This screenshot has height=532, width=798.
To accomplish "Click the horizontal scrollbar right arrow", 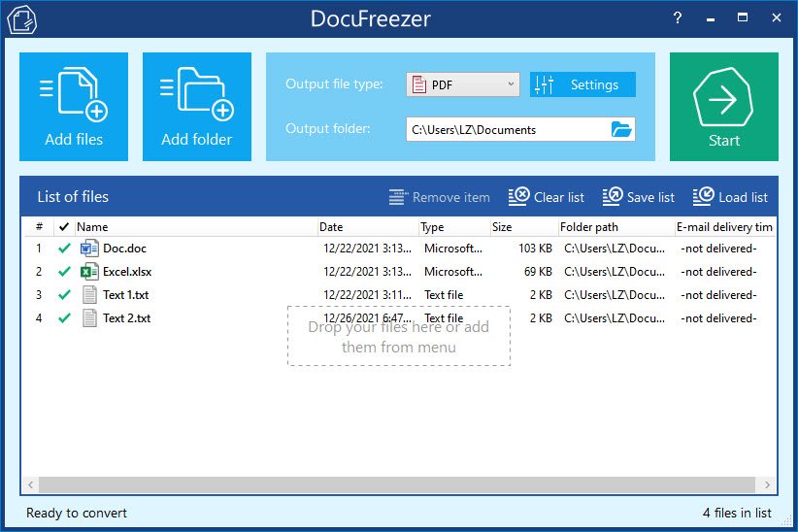I will tap(767, 484).
